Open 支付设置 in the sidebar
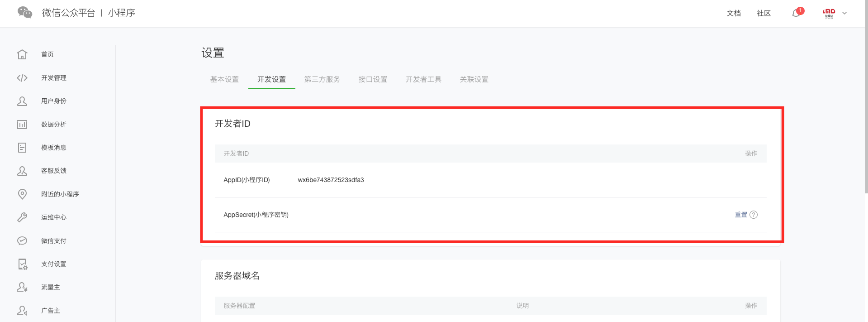 pyautogui.click(x=54, y=264)
